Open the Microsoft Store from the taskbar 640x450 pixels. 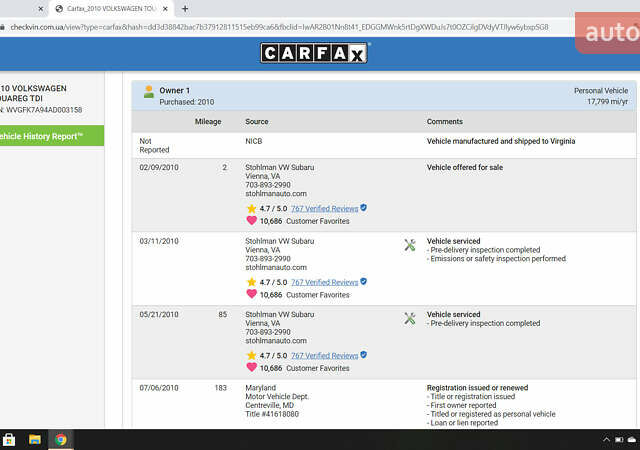click(x=9, y=439)
